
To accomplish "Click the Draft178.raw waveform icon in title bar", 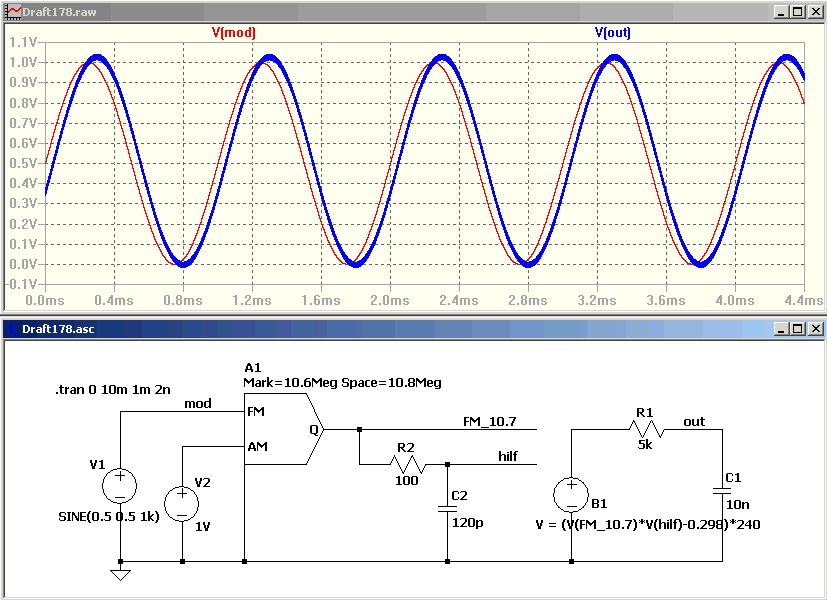I will pyautogui.click(x=13, y=12).
